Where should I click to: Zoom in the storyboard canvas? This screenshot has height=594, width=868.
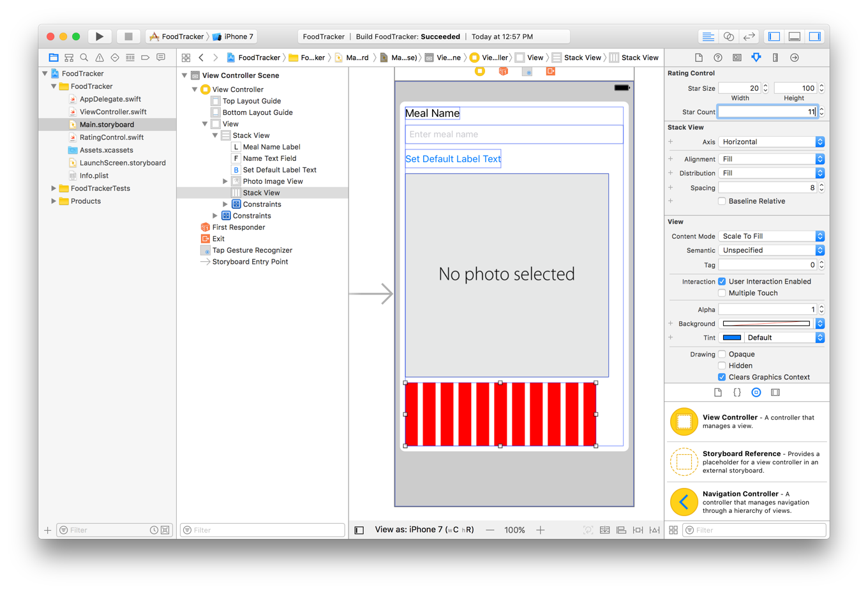(x=540, y=530)
